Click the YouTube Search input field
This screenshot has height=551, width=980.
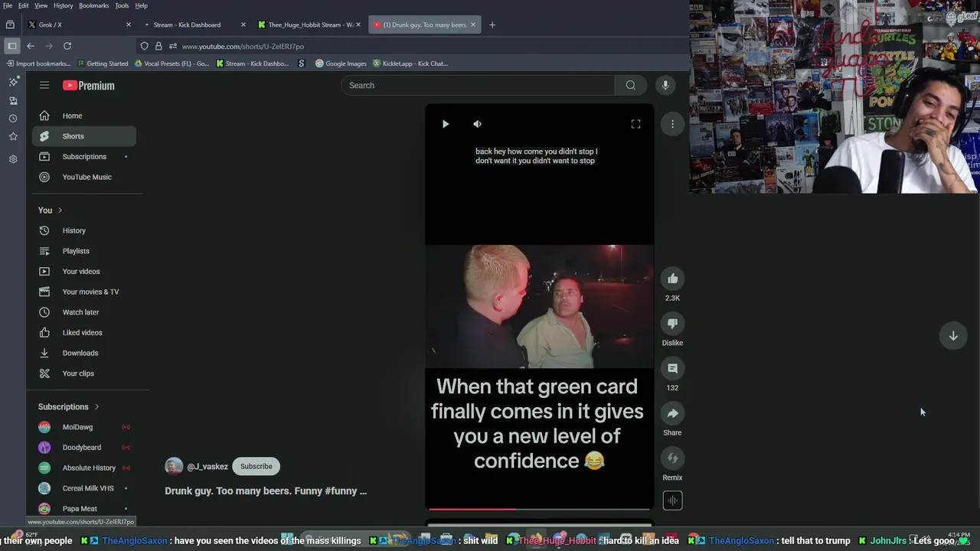tap(478, 85)
